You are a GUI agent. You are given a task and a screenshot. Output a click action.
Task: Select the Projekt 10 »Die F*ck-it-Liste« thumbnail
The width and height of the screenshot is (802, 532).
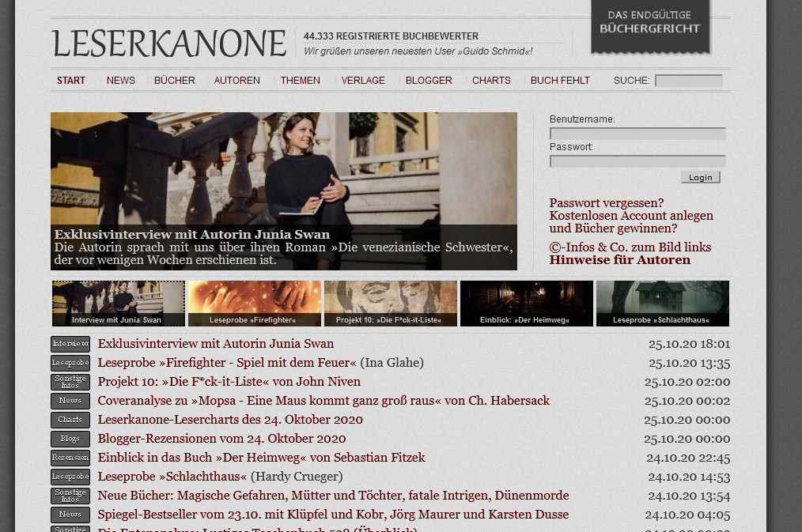390,303
